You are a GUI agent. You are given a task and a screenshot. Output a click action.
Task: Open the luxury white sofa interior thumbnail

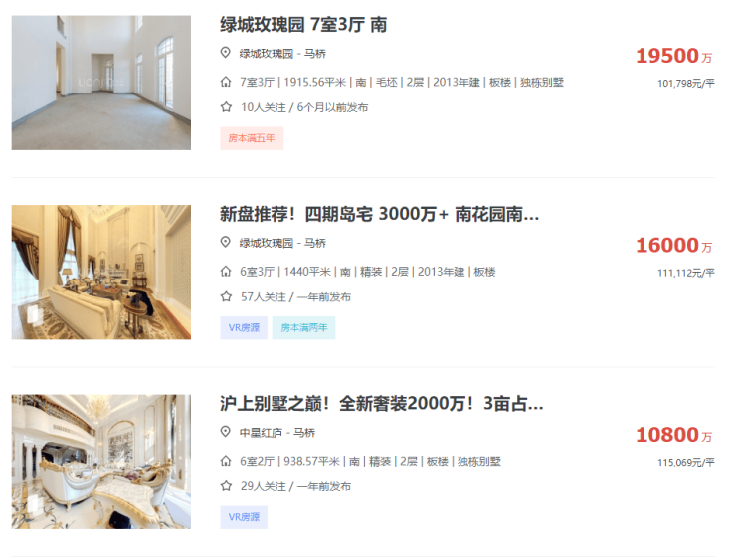(x=101, y=462)
